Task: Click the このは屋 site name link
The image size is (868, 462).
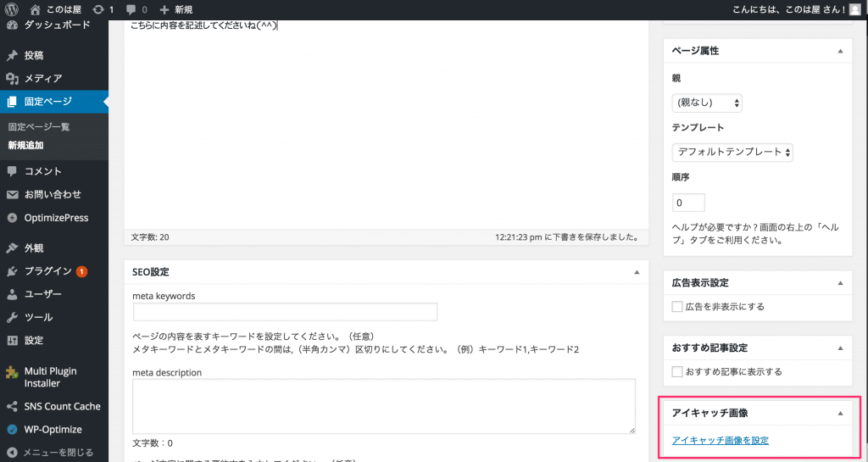Action: [x=65, y=9]
